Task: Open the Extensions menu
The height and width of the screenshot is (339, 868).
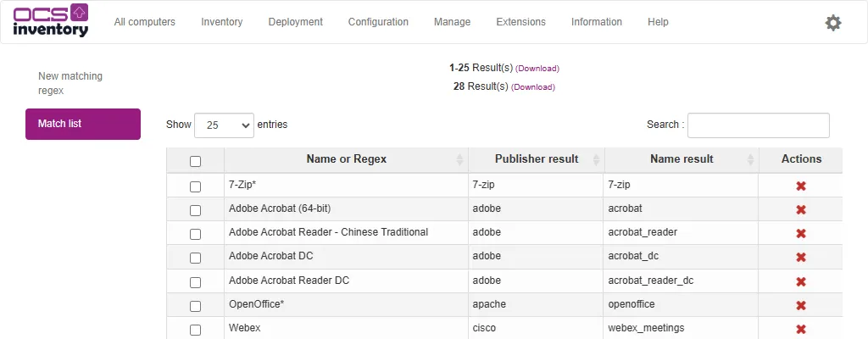Action: pos(521,22)
